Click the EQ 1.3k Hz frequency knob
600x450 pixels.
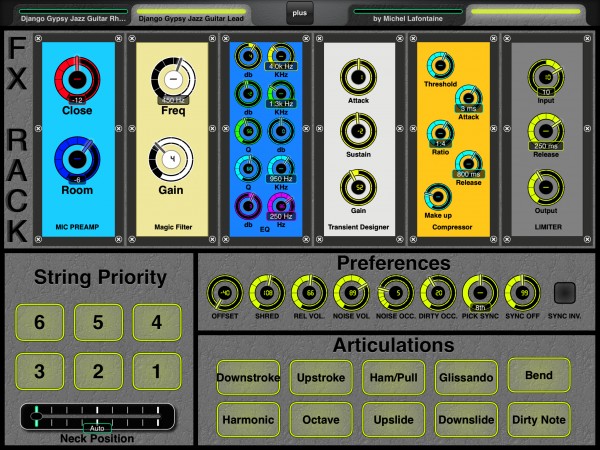tap(281, 94)
